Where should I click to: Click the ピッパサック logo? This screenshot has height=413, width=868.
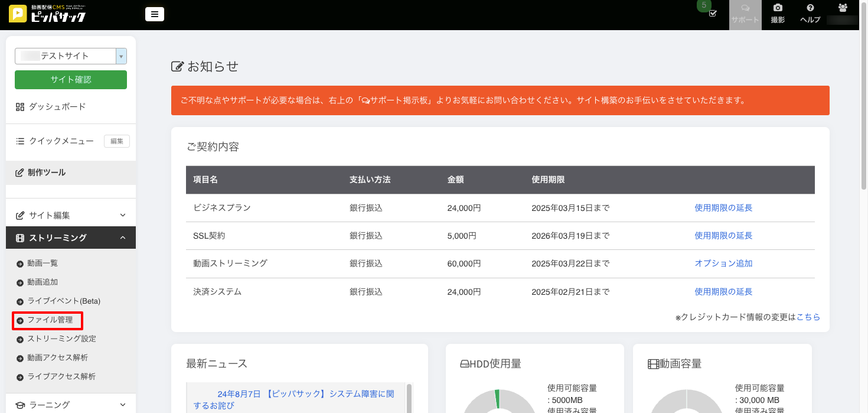[48, 14]
